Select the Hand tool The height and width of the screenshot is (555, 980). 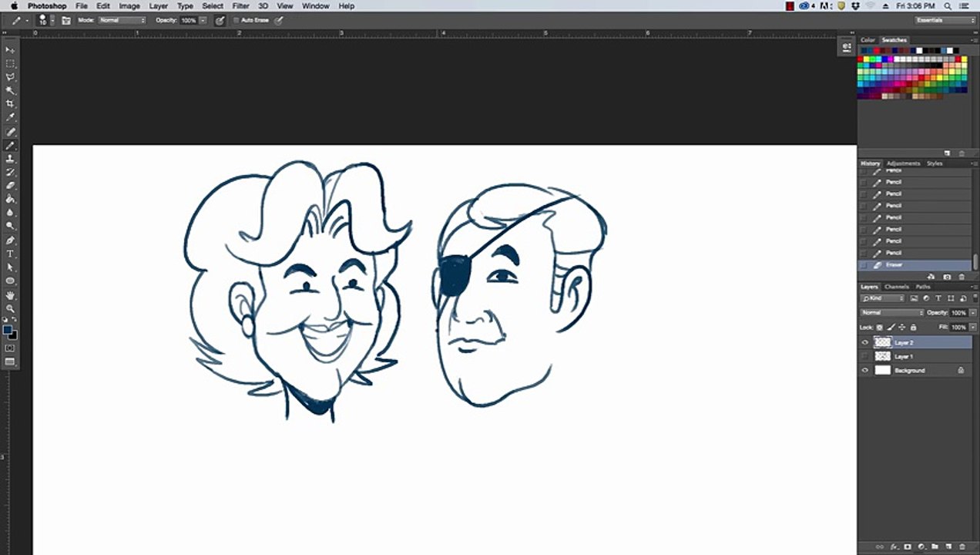click(x=11, y=295)
